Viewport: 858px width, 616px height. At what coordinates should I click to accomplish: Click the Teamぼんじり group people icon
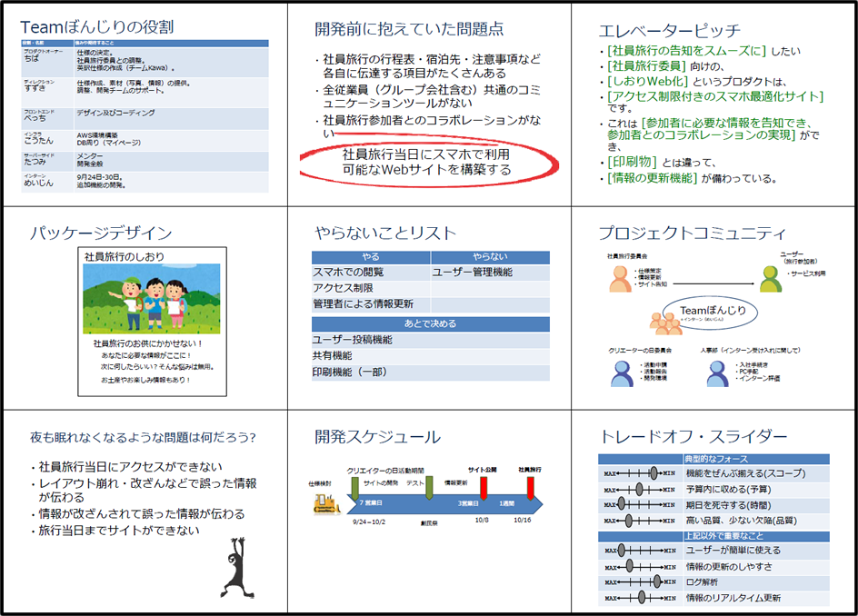(x=664, y=323)
